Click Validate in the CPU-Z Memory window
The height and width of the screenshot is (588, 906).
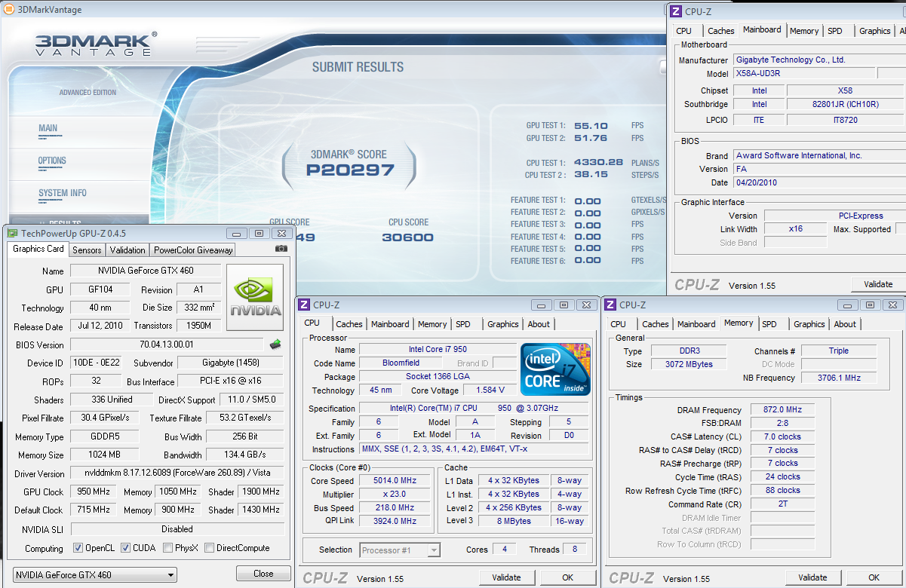812,577
